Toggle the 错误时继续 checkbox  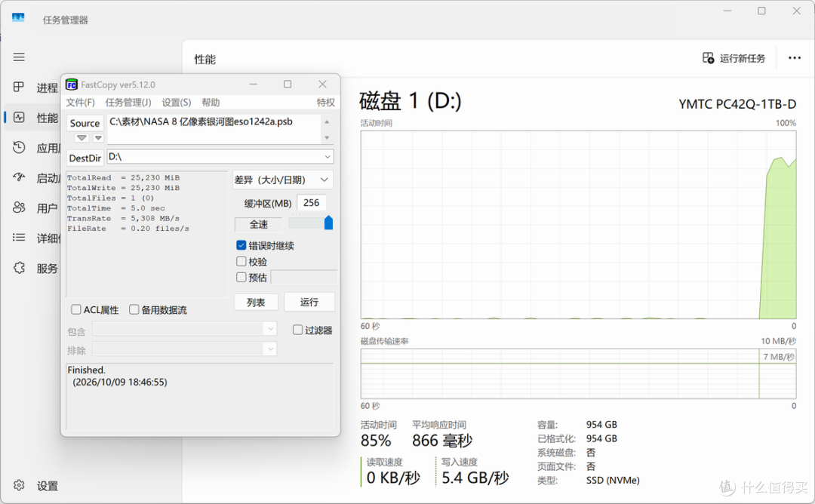(241, 245)
